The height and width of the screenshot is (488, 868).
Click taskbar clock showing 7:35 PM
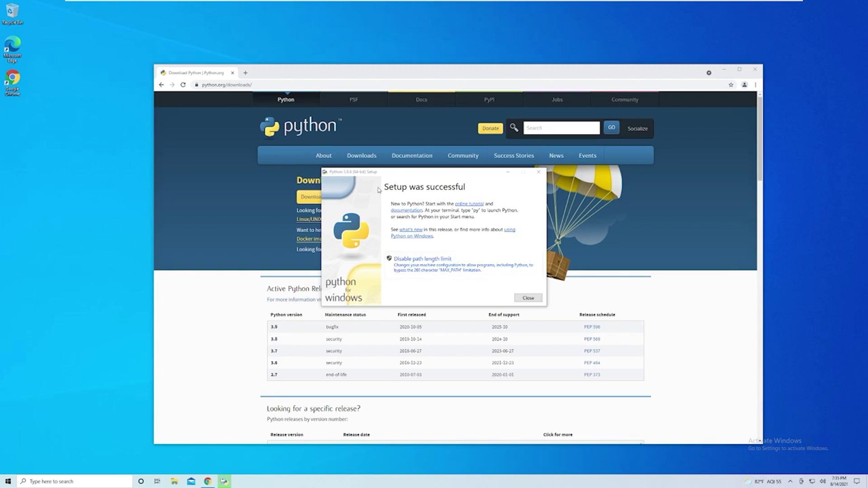click(839, 481)
